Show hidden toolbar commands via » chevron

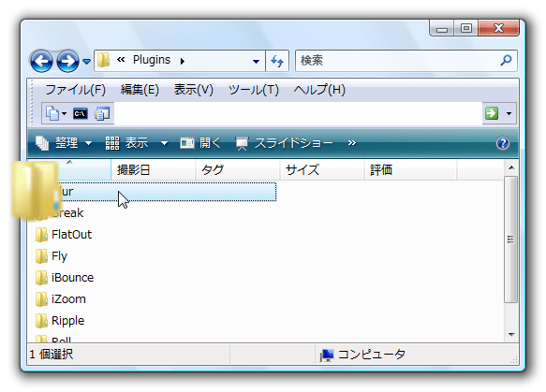(352, 142)
